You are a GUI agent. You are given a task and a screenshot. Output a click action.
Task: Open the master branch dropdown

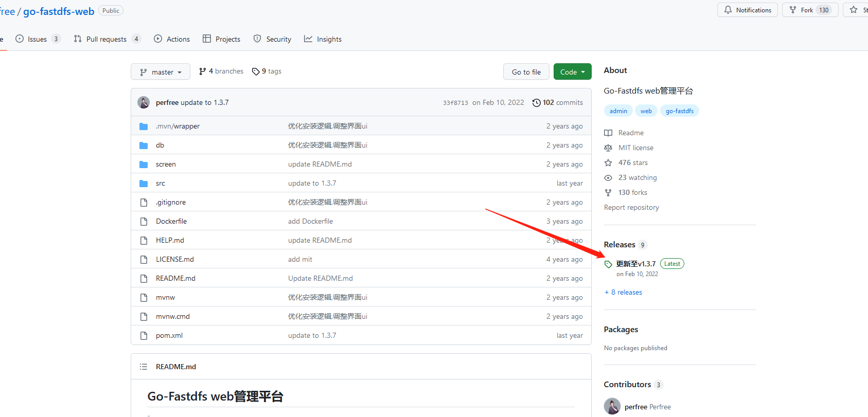click(161, 72)
